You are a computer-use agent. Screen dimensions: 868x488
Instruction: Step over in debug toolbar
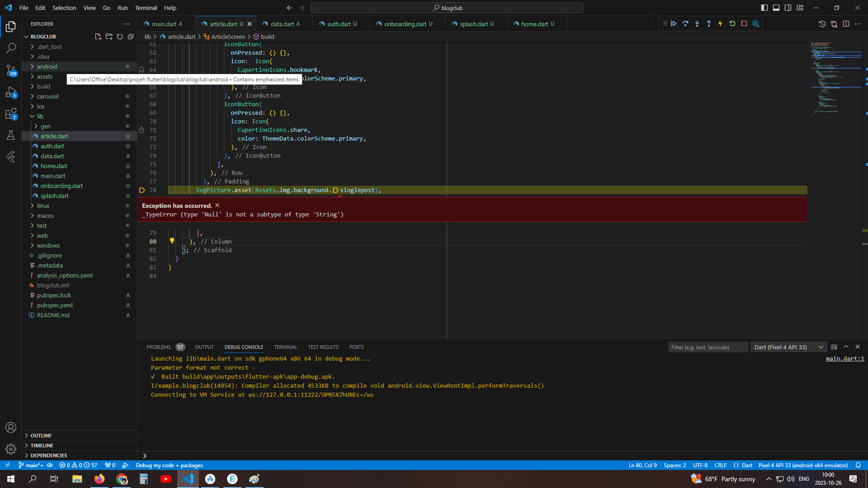pyautogui.click(x=685, y=23)
